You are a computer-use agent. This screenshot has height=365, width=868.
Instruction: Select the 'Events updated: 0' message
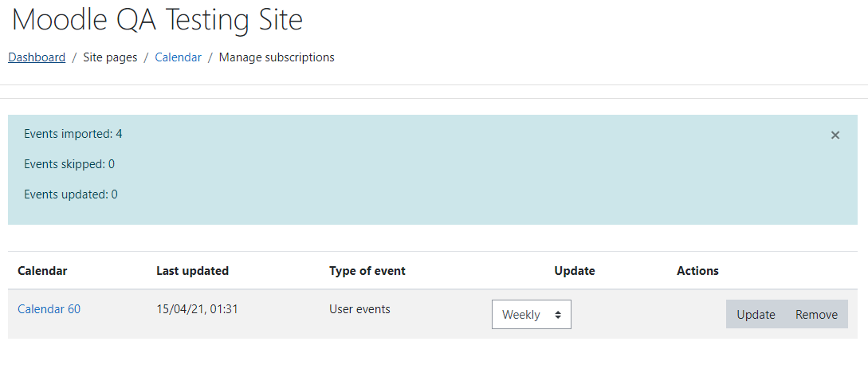coord(71,194)
